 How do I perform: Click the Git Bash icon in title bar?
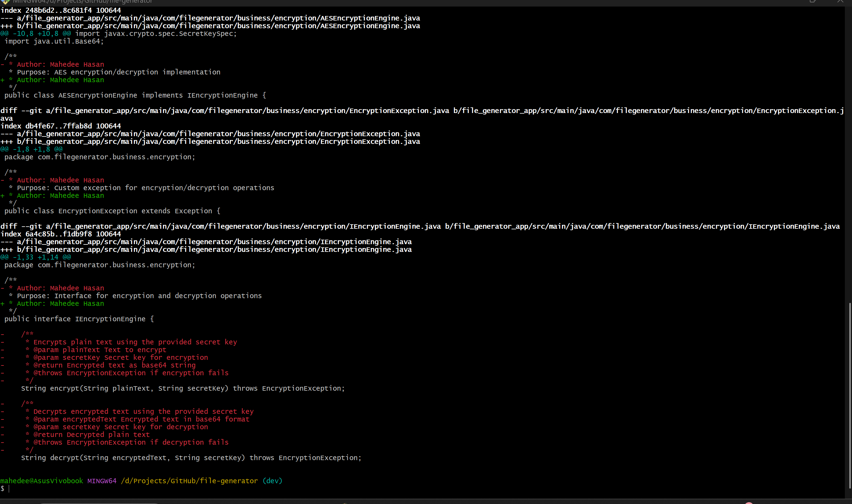point(5,1)
